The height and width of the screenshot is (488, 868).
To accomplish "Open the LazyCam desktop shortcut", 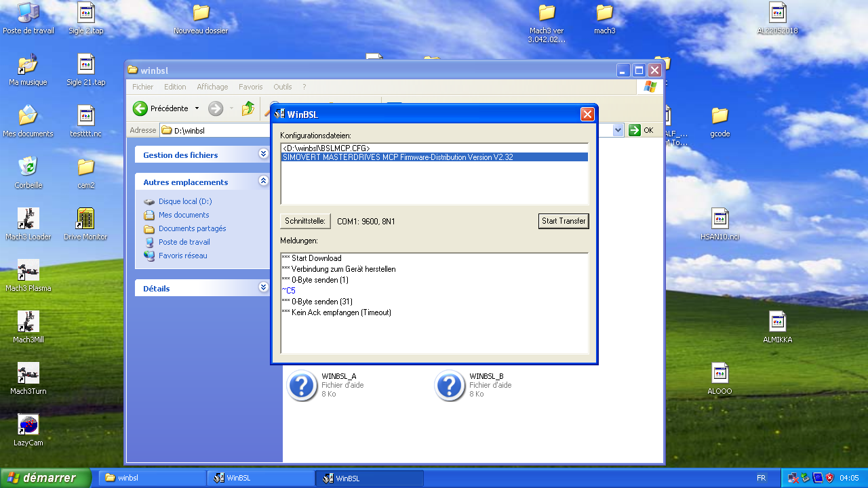I will pos(28,425).
